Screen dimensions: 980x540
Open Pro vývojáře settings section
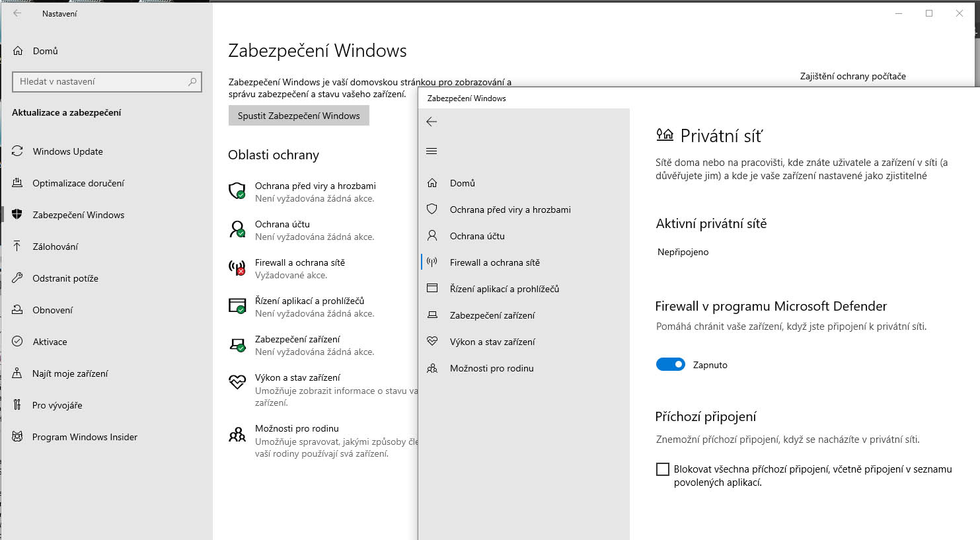pyautogui.click(x=57, y=405)
